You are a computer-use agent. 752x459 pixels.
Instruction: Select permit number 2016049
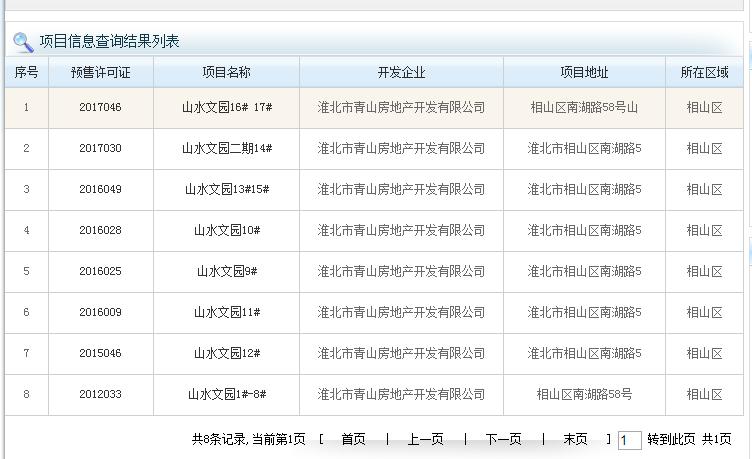click(100, 189)
